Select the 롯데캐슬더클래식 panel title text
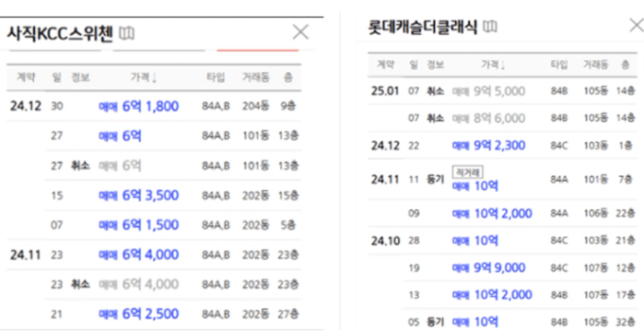Image resolution: width=644 pixels, height=332 pixels. tap(423, 27)
